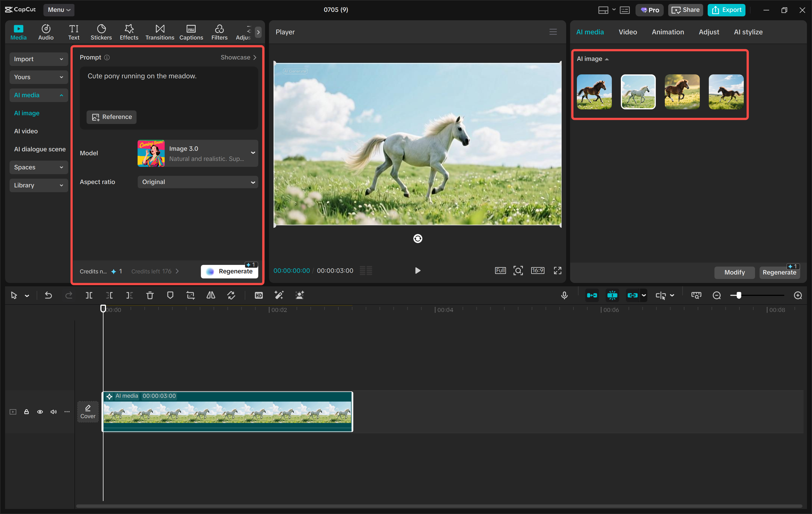812x514 pixels.
Task: Click the Reference image button in Prompt panel
Action: [x=111, y=117]
